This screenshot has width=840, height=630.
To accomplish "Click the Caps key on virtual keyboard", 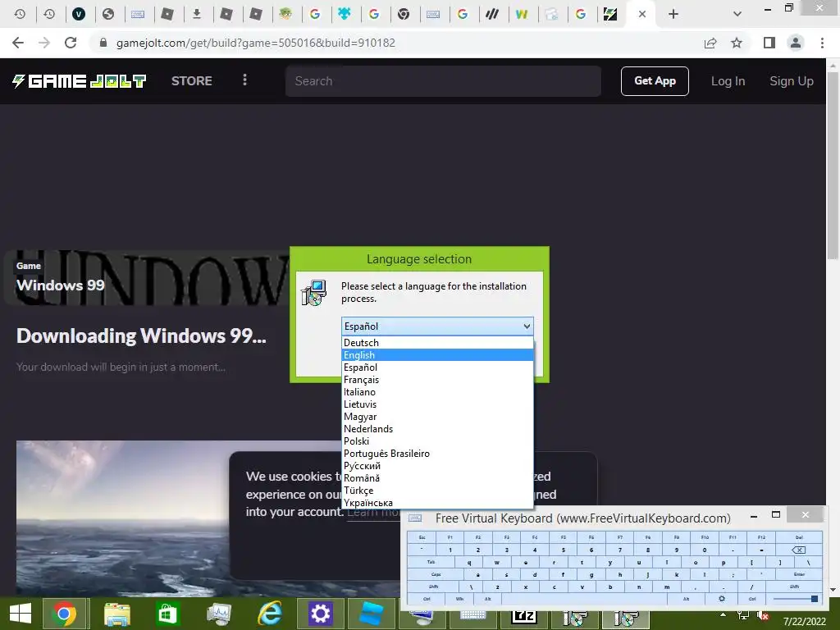I will point(436,574).
